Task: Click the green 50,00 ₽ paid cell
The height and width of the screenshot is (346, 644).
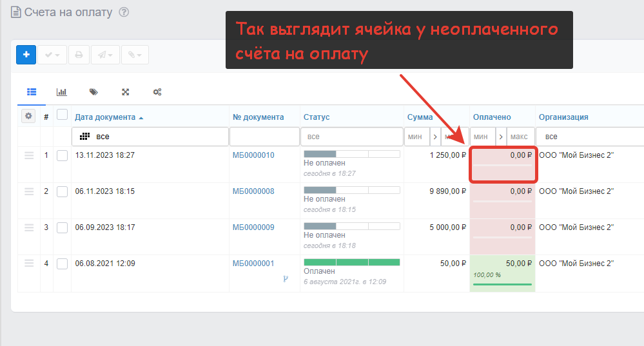Action: tap(502, 273)
